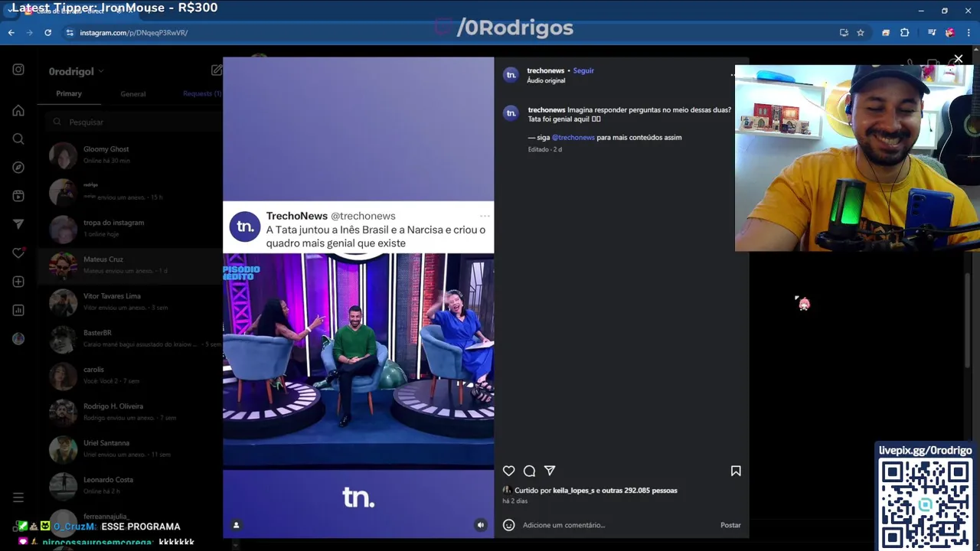
Task: Open the emoji picker in the comment box
Action: click(508, 525)
